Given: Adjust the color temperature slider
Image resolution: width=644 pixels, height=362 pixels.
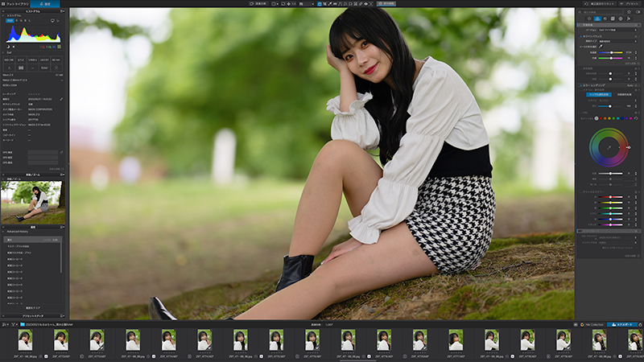Looking at the screenshot, I should [x=610, y=52].
